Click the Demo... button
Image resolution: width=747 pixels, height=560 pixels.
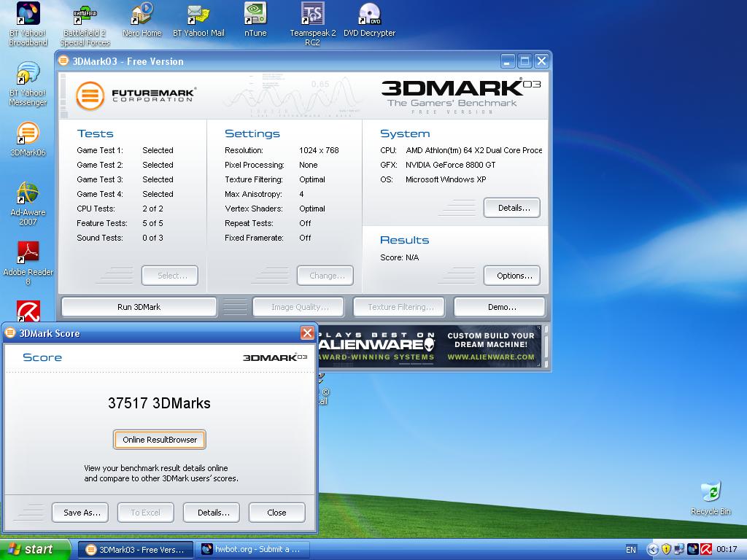(500, 307)
